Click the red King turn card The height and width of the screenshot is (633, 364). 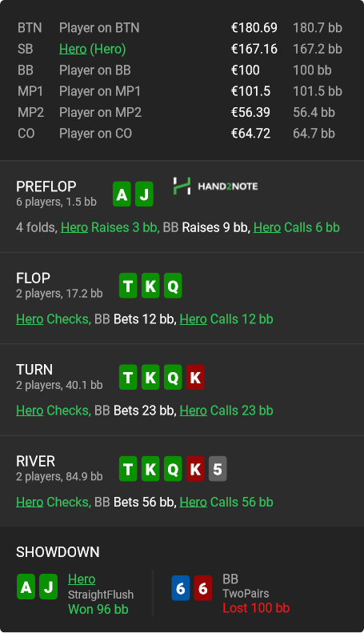tap(195, 378)
